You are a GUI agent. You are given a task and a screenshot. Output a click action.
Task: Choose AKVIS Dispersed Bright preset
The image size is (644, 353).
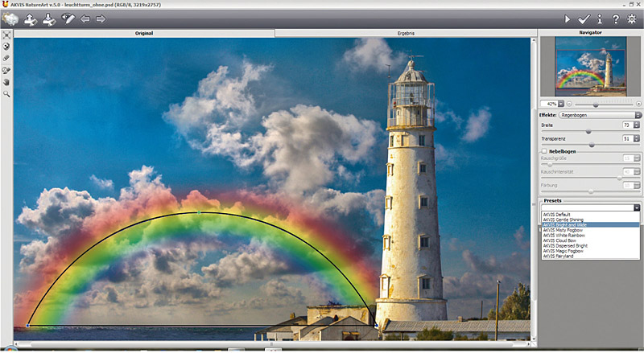coord(591,245)
